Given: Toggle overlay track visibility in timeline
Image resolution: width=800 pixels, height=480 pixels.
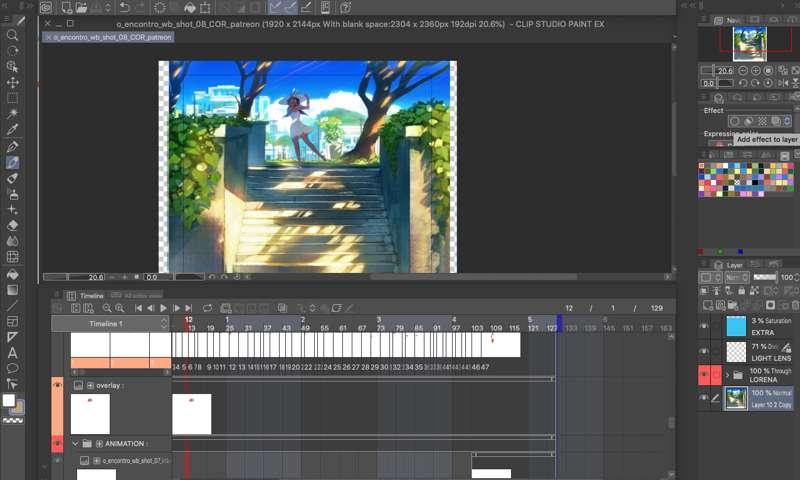Looking at the screenshot, I should click(x=57, y=385).
